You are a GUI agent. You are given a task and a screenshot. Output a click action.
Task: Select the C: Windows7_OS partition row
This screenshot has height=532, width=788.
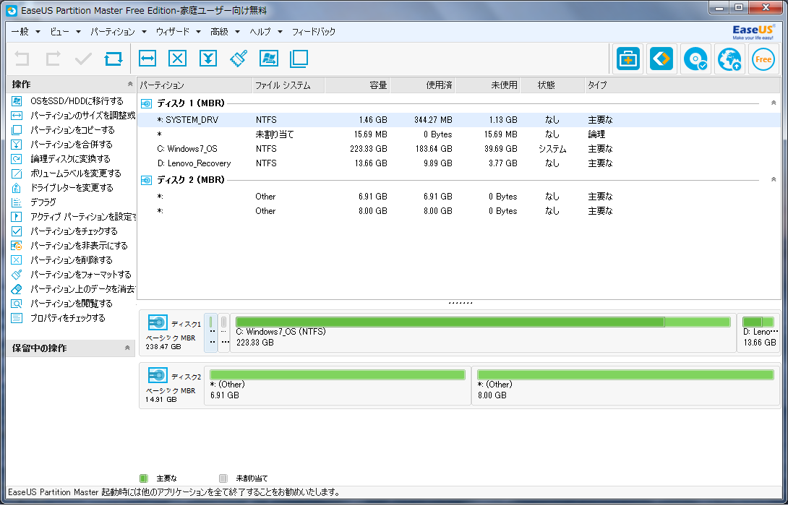click(459, 149)
